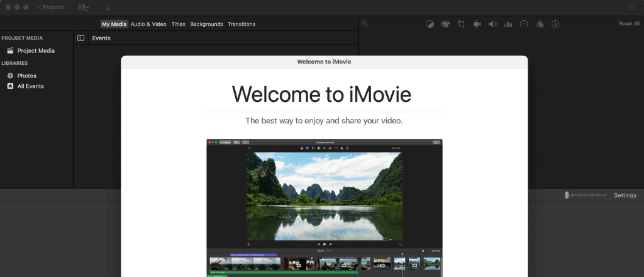Click the Welcome to iMovie heading
The height and width of the screenshot is (277, 644).
click(x=321, y=94)
